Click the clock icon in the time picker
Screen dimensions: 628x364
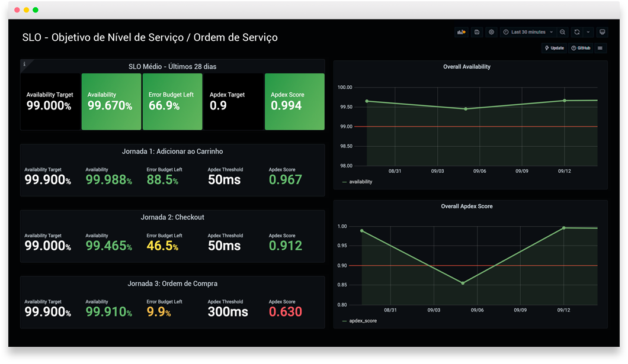click(505, 32)
